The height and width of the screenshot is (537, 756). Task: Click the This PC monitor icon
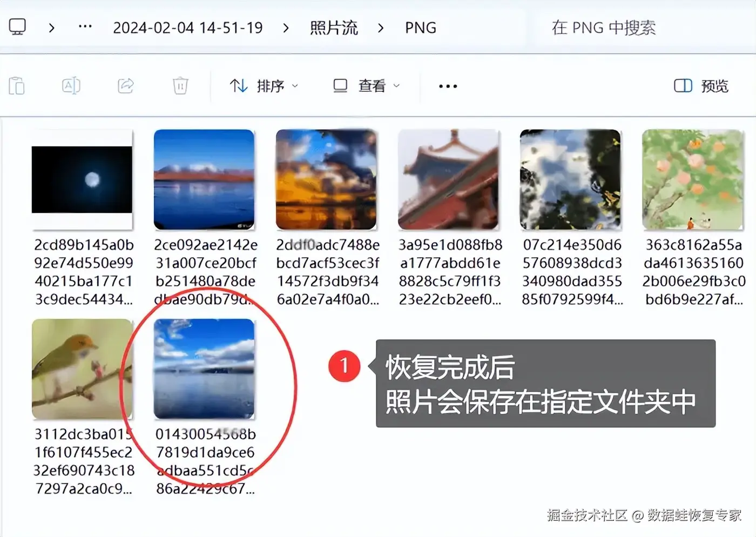[x=17, y=27]
